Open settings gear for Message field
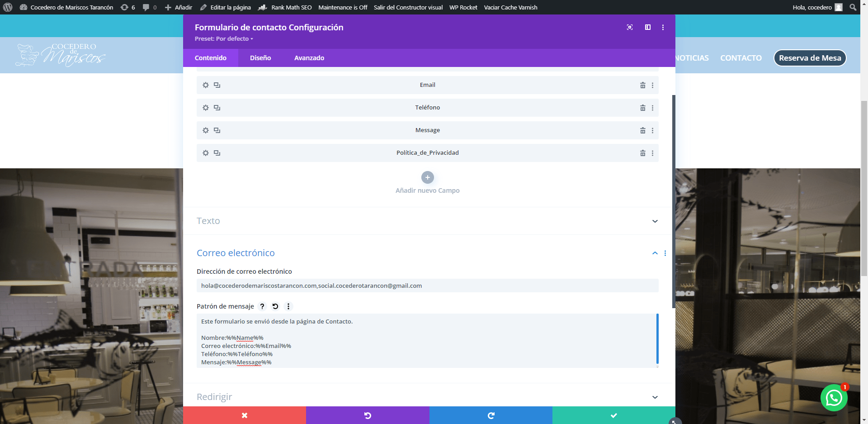The width and height of the screenshot is (868, 424). tap(206, 130)
